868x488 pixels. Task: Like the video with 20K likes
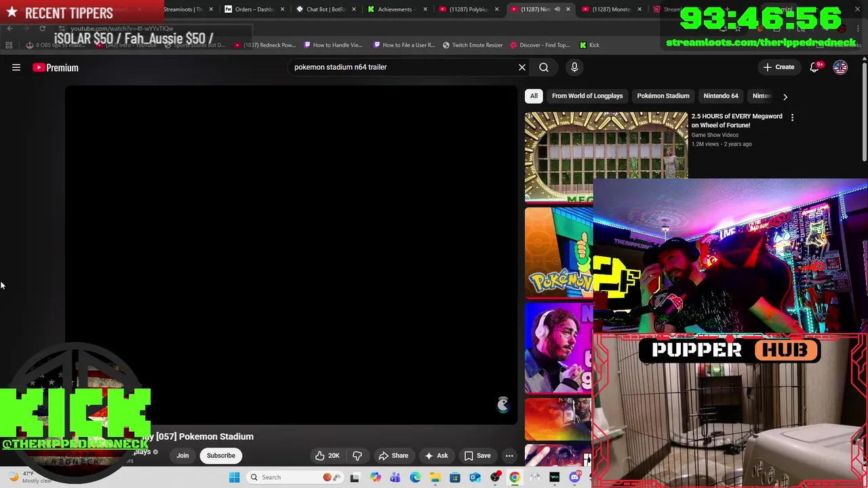coord(327,455)
